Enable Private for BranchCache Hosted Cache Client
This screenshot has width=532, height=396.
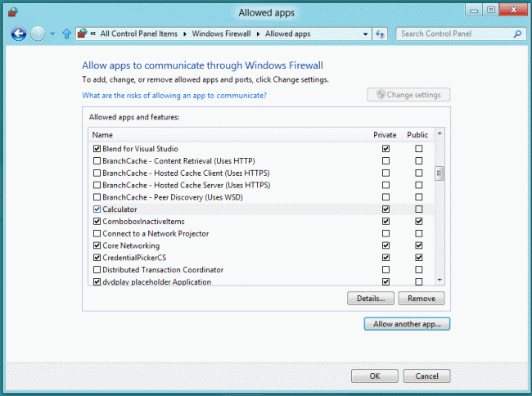click(x=385, y=173)
